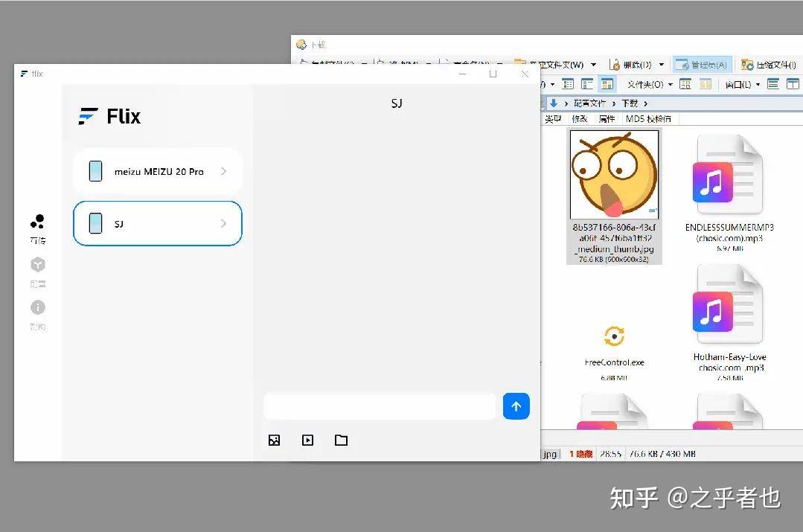Maximize the Flix window

click(x=493, y=74)
